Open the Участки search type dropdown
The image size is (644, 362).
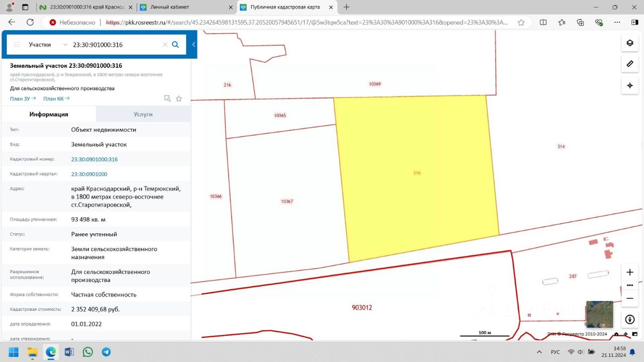tap(48, 44)
